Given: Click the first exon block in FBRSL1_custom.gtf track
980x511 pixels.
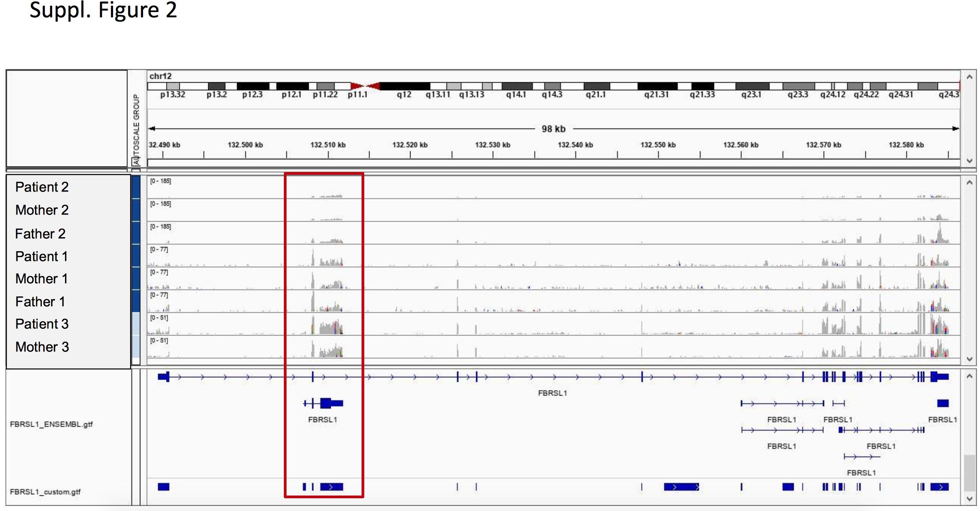Looking at the screenshot, I should coord(163,486).
